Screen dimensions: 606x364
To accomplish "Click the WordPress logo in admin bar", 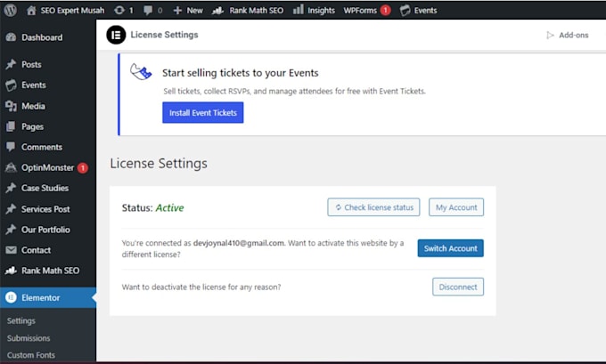I will 11,10.
